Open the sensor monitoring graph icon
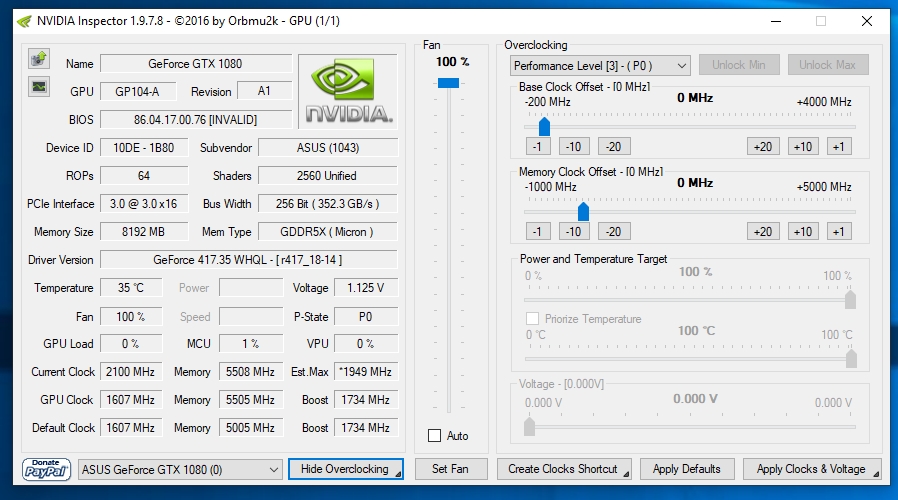Viewport: 898px width, 500px height. click(x=39, y=87)
